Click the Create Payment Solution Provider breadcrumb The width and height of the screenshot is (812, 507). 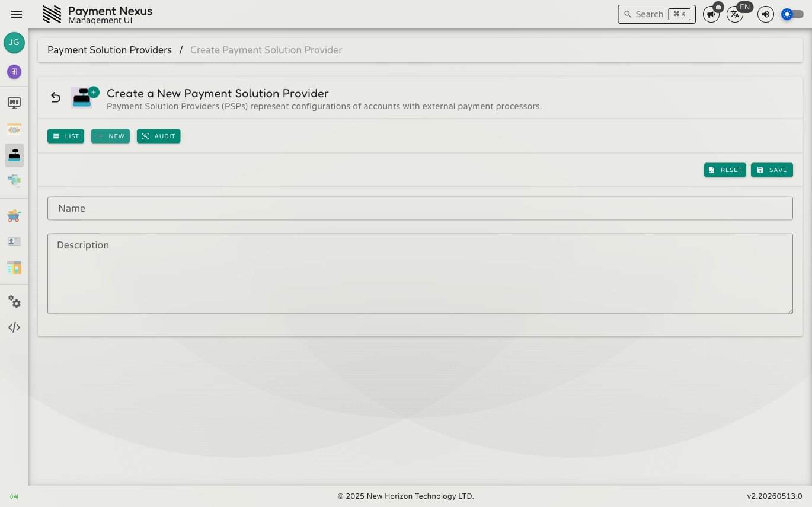[x=266, y=50]
